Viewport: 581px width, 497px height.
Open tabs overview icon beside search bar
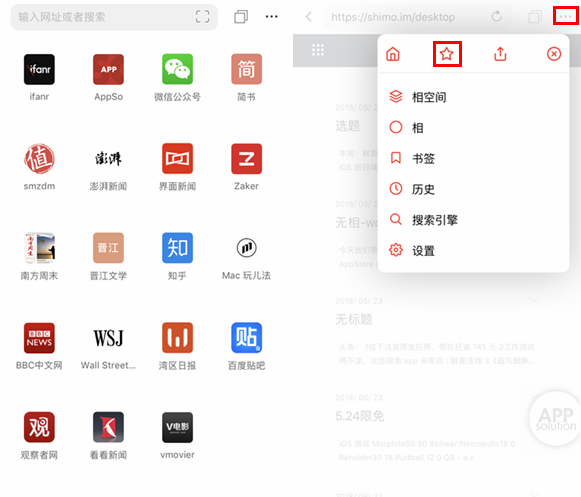pyautogui.click(x=241, y=17)
